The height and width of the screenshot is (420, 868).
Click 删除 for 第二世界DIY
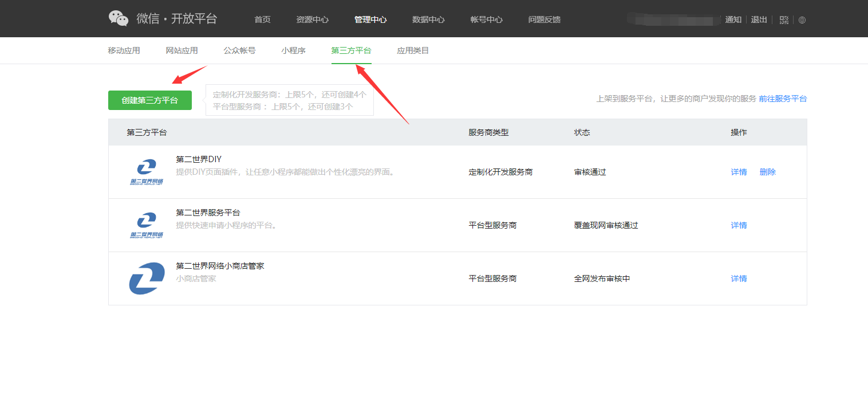coord(768,172)
